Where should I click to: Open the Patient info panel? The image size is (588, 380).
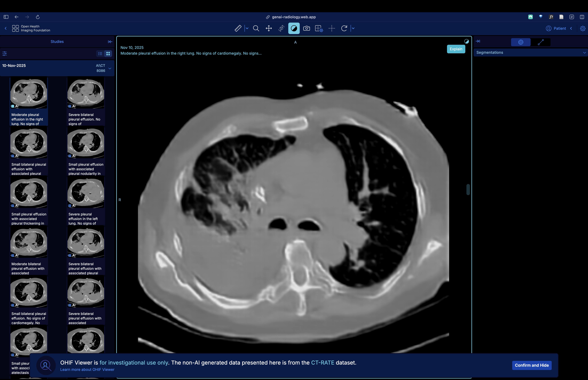tap(556, 28)
